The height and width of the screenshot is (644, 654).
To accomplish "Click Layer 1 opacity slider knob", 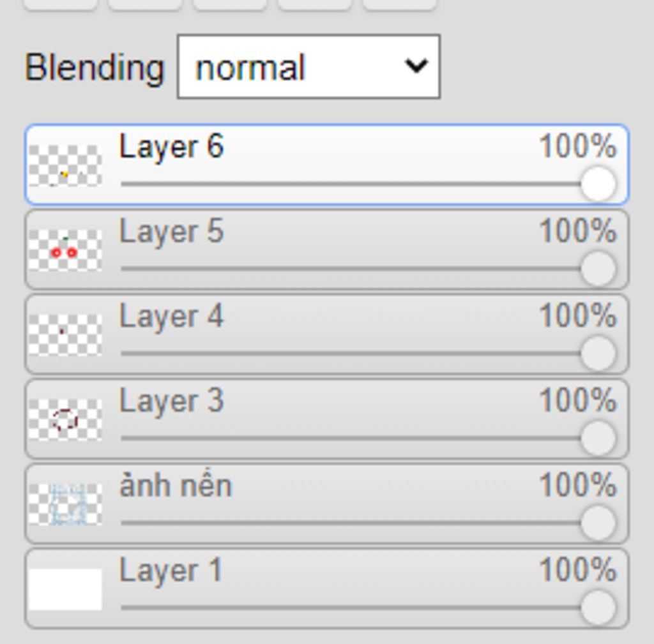I will point(598,608).
